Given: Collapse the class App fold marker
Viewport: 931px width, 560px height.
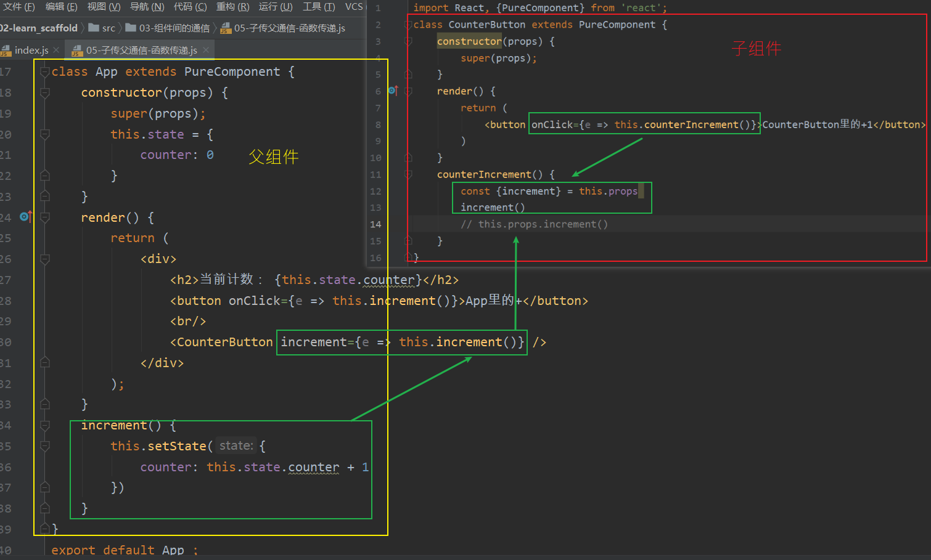Looking at the screenshot, I should (x=44, y=72).
